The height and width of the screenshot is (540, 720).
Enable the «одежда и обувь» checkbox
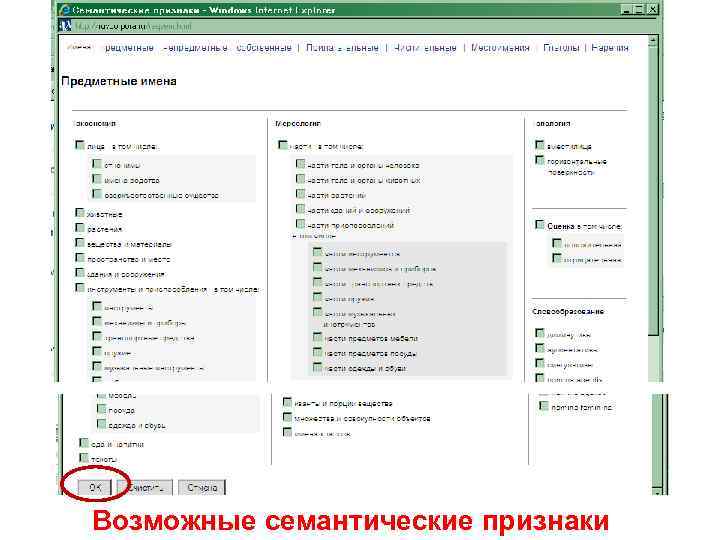click(x=101, y=424)
